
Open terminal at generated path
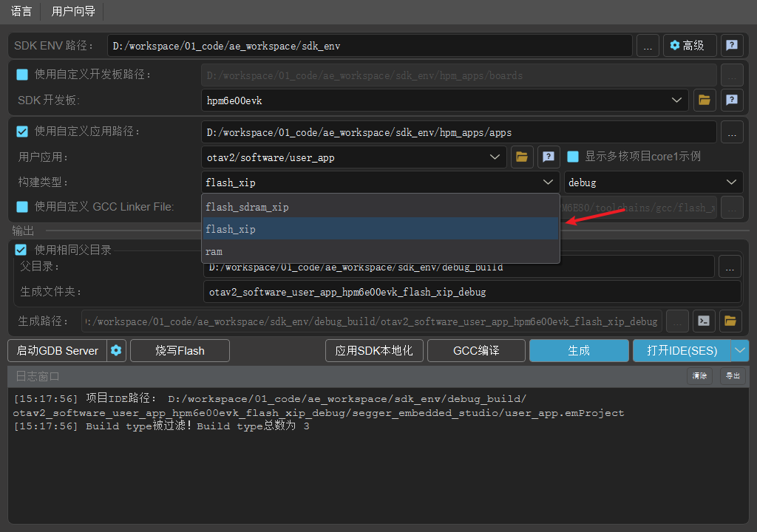pos(704,321)
